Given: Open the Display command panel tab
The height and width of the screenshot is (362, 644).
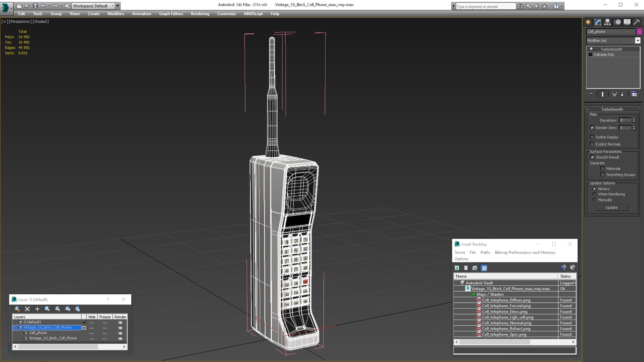Looking at the screenshot, I should [x=627, y=22].
